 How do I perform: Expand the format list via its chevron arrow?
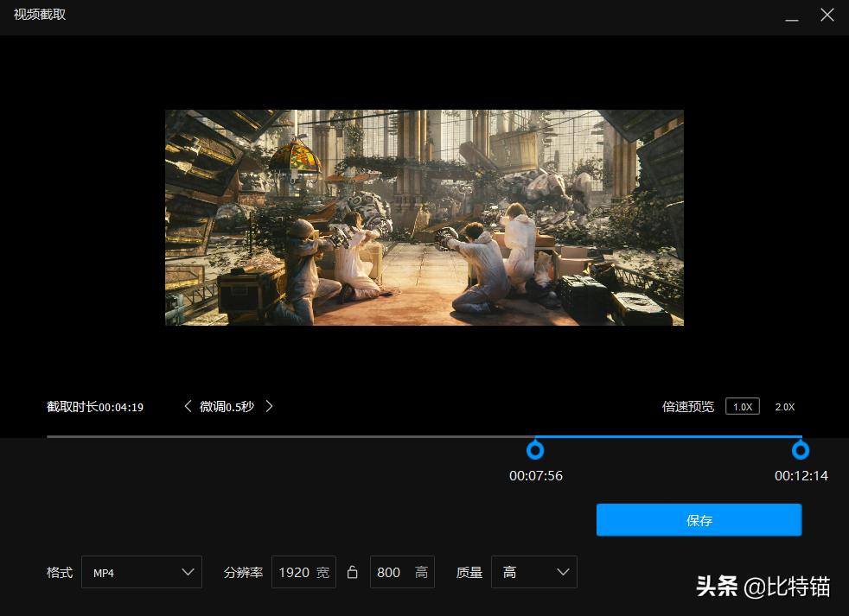(x=188, y=572)
